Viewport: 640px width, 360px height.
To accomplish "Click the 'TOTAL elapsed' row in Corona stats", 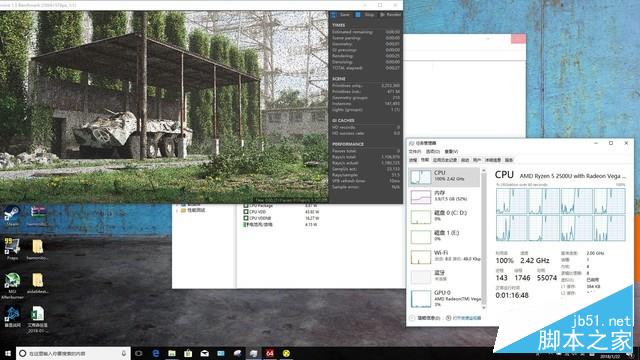I will tap(366, 68).
